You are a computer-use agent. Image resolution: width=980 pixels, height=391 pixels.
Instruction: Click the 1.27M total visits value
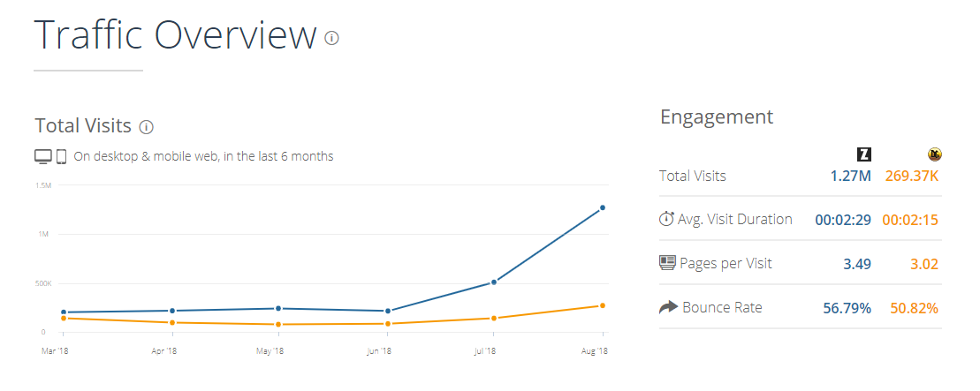pos(850,176)
